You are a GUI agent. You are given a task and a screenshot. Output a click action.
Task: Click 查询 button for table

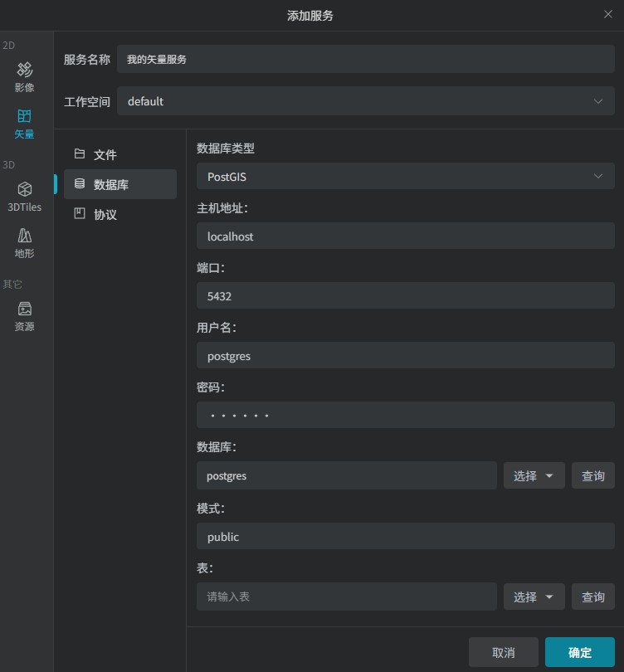point(593,597)
